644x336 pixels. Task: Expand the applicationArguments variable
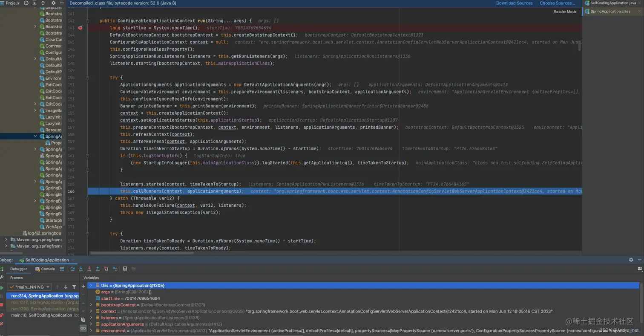(x=91, y=324)
